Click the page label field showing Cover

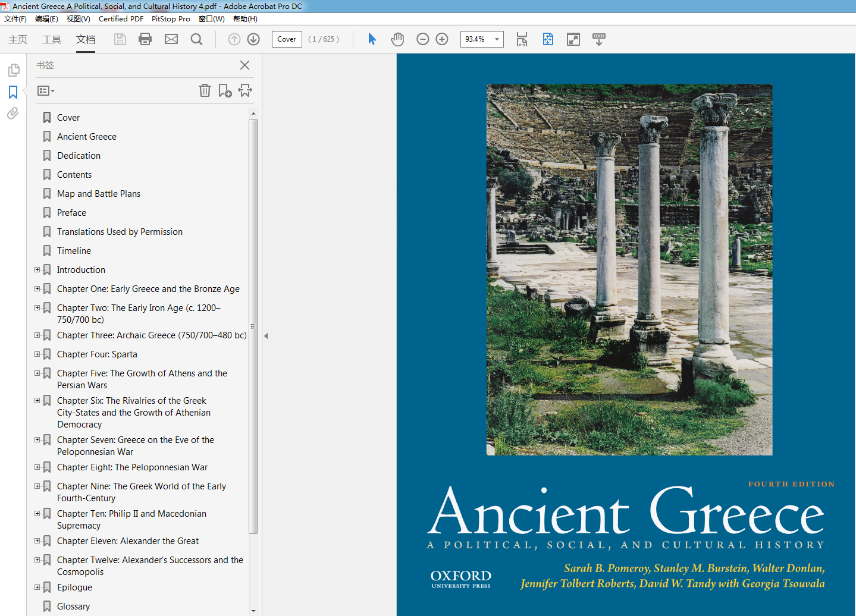(287, 39)
